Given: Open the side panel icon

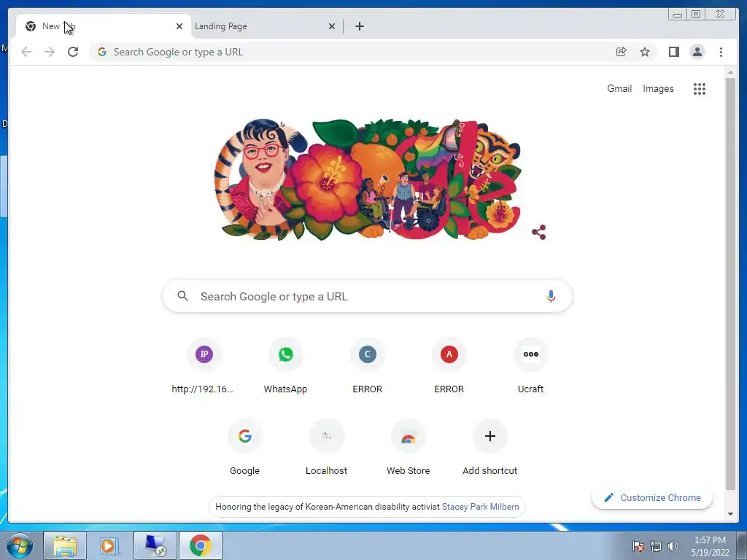Looking at the screenshot, I should (x=673, y=52).
